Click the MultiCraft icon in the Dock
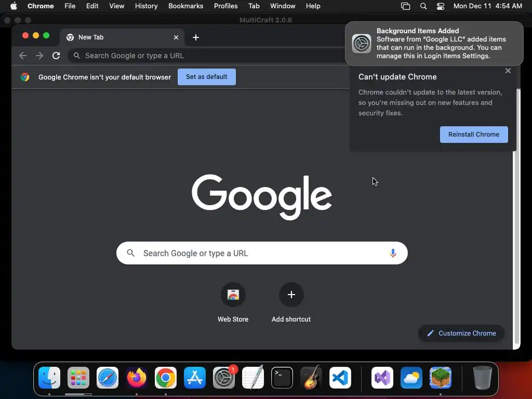Screen dimensions: 532x399 [x=441, y=378]
